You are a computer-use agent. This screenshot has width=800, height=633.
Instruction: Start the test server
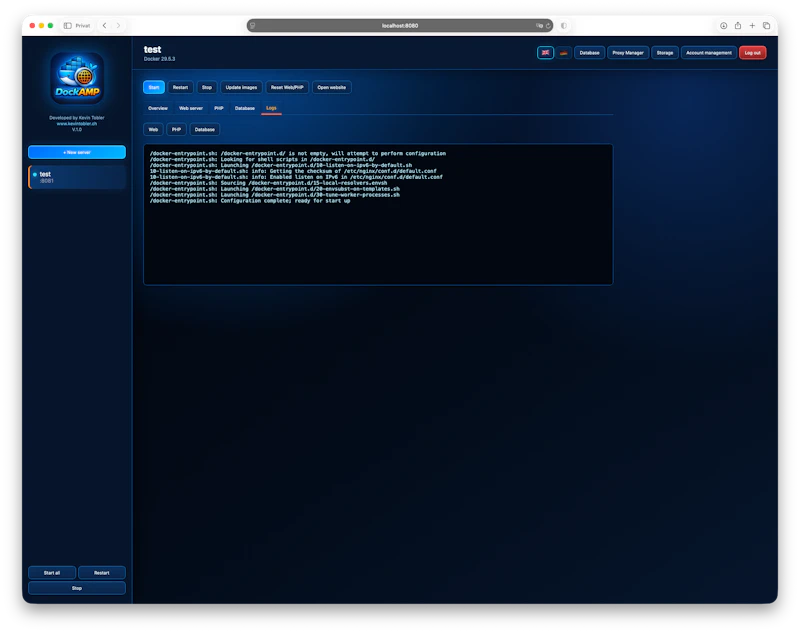point(154,87)
